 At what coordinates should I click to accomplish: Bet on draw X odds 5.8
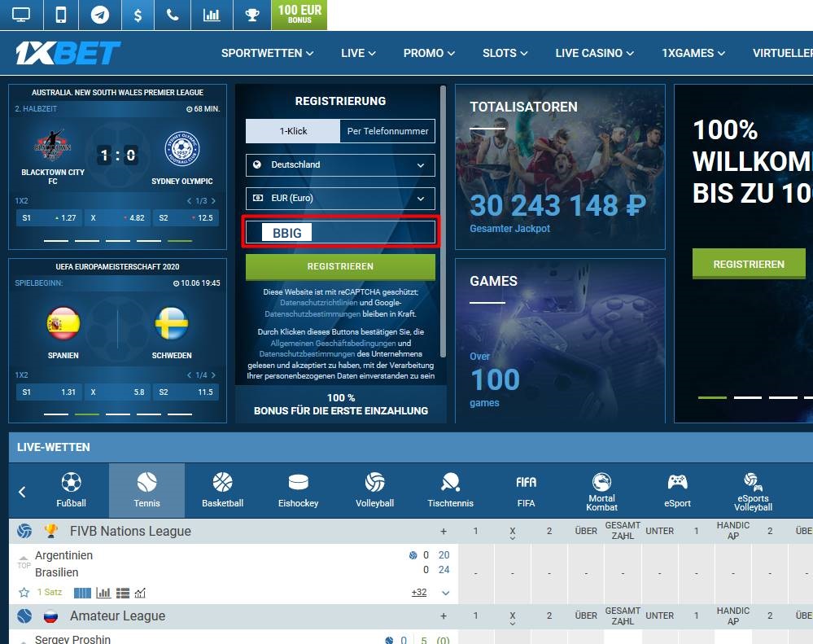[117, 392]
